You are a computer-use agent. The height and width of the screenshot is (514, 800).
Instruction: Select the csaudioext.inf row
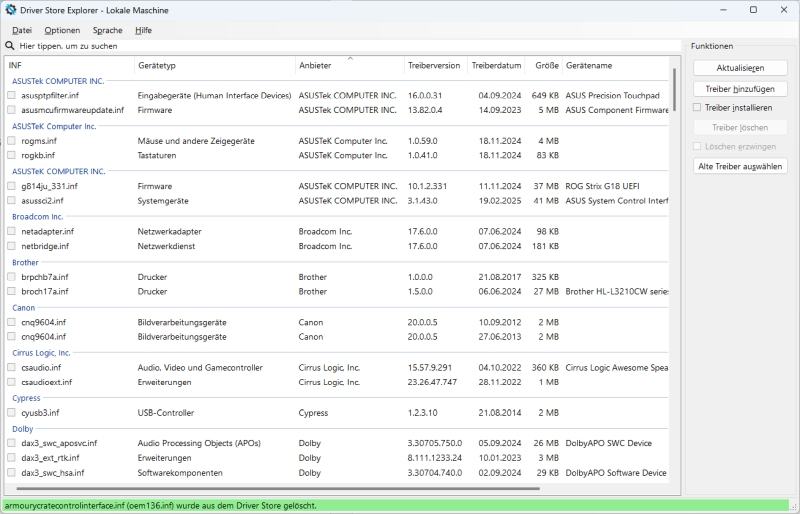click(337, 382)
